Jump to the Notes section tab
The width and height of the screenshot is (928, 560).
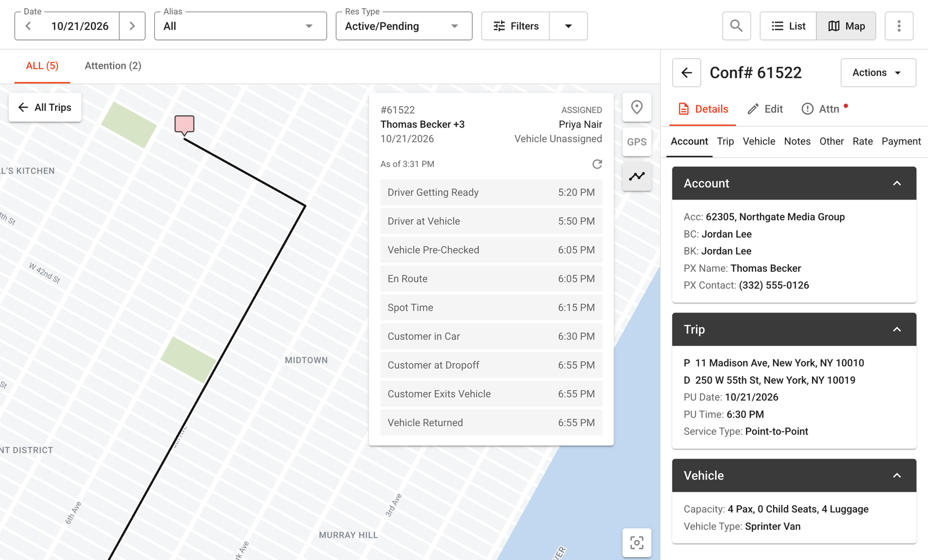click(x=797, y=141)
